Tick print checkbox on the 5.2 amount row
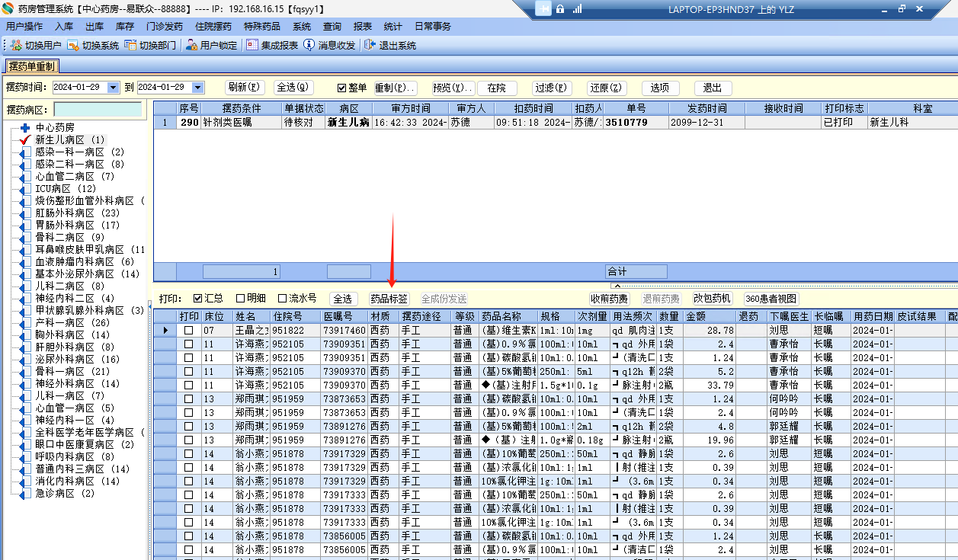Screen dimensions: 958x560 point(188,372)
